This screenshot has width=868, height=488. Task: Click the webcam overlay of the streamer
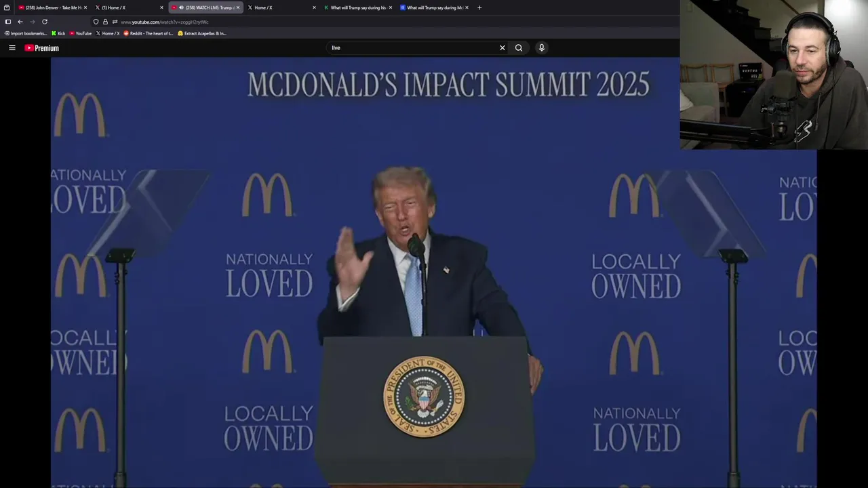tap(774, 75)
